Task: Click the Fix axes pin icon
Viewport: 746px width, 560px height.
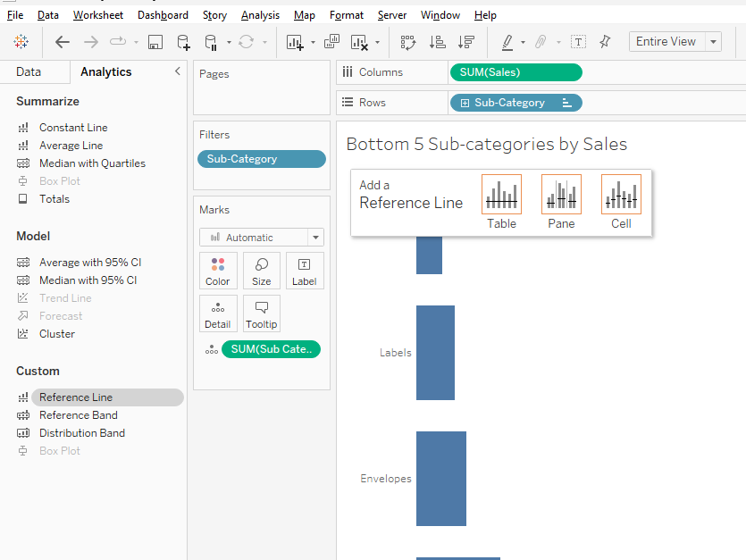Action: point(605,42)
